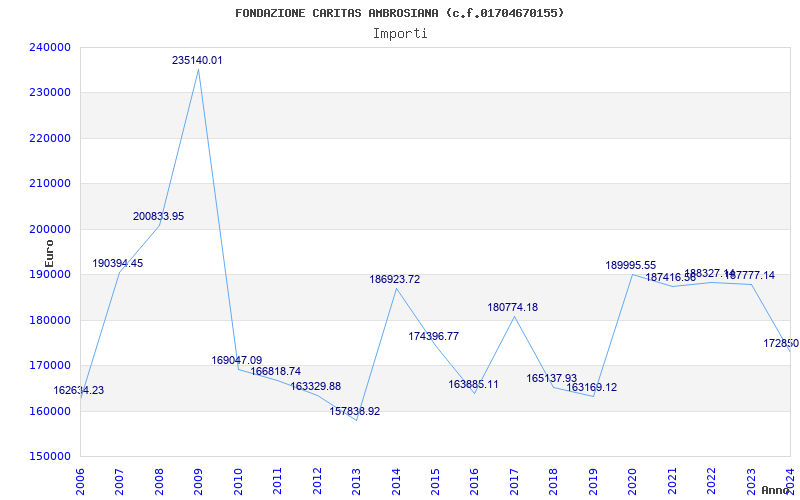Select the 157838.92 data label

355,411
